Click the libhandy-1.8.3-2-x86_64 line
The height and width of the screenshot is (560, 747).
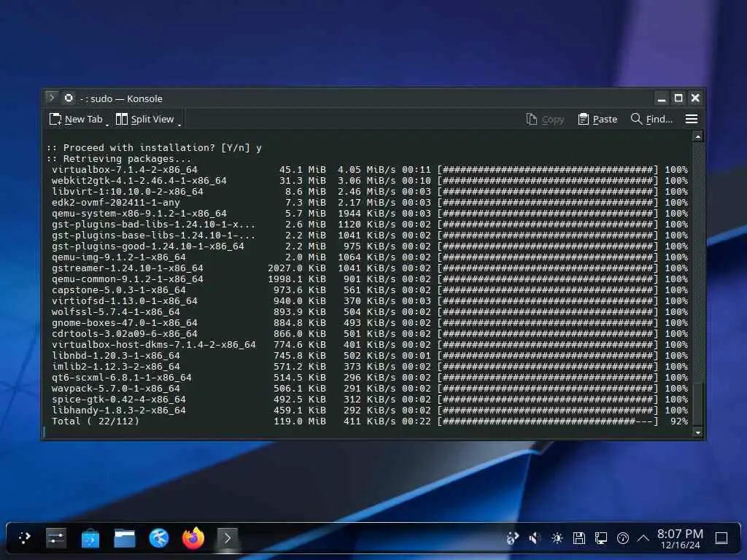(369, 411)
